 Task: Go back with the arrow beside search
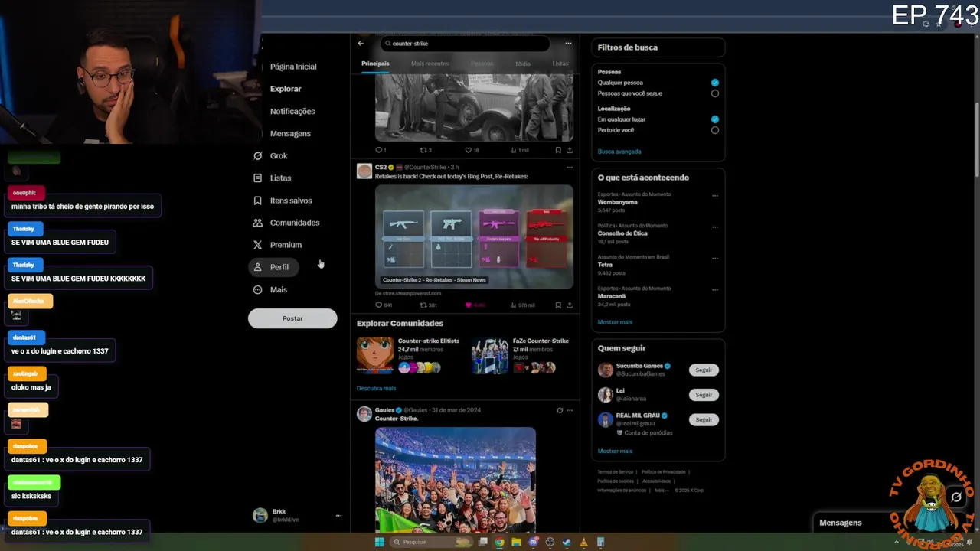pyautogui.click(x=361, y=44)
